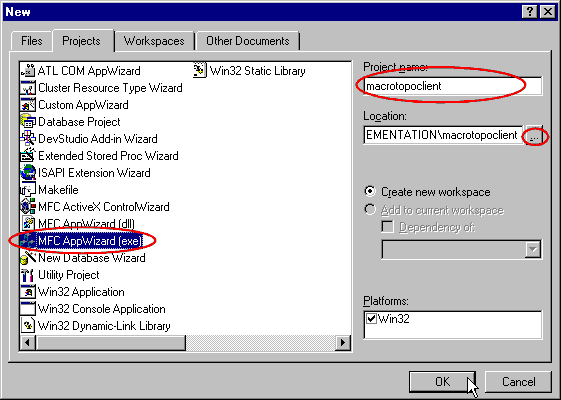561x400 pixels.
Task: Select the MFC ActiveX ControlWizard icon
Action: click(28, 206)
